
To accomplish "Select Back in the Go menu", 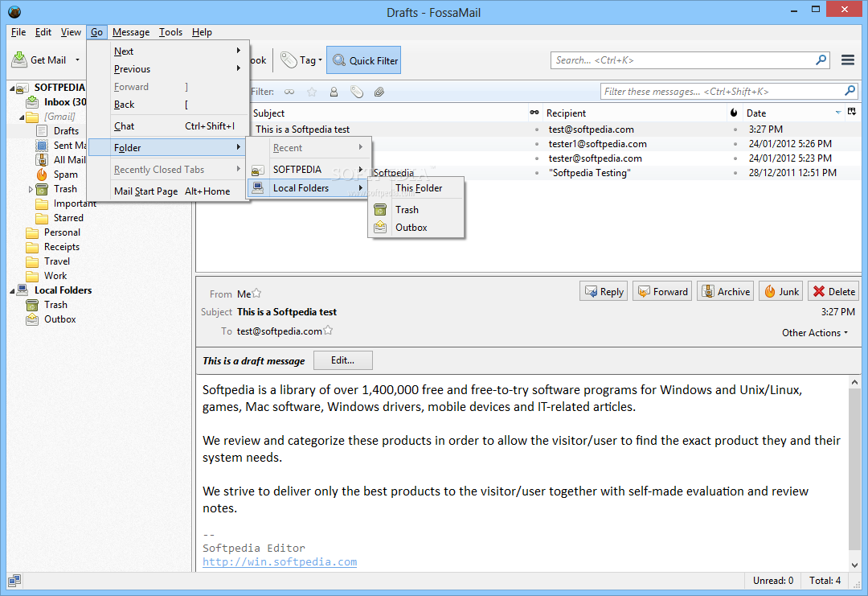I will (x=169, y=104).
